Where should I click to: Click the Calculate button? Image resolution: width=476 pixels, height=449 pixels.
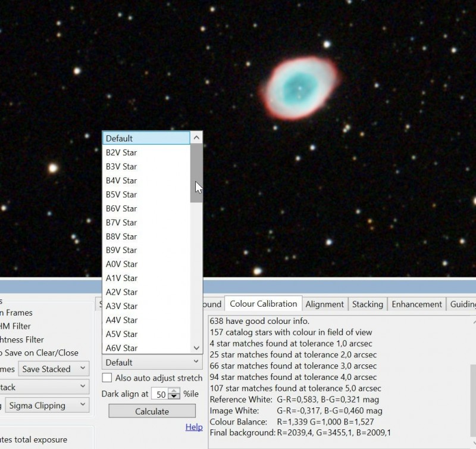coord(152,411)
